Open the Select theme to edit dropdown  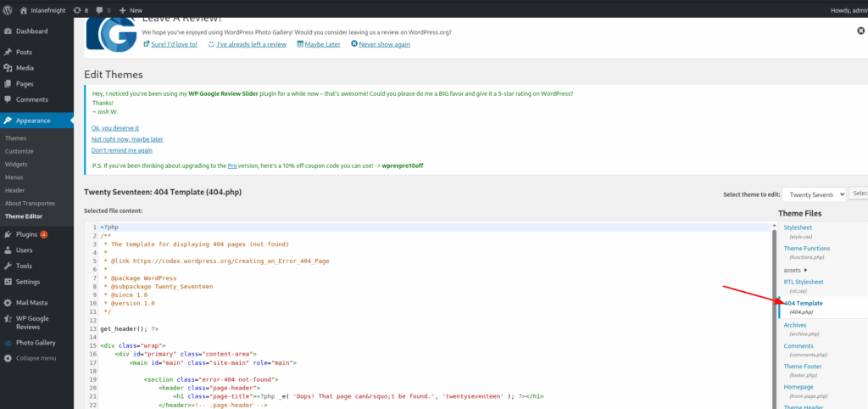tap(813, 193)
